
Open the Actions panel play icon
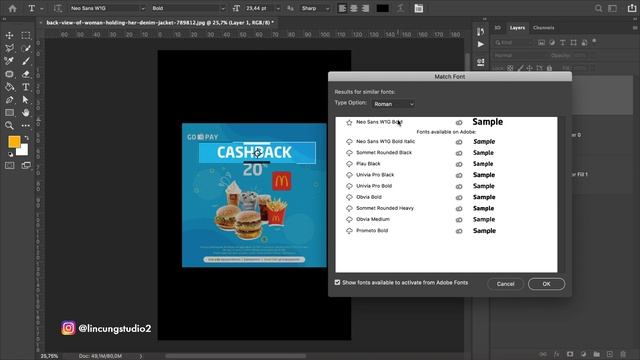(x=481, y=44)
